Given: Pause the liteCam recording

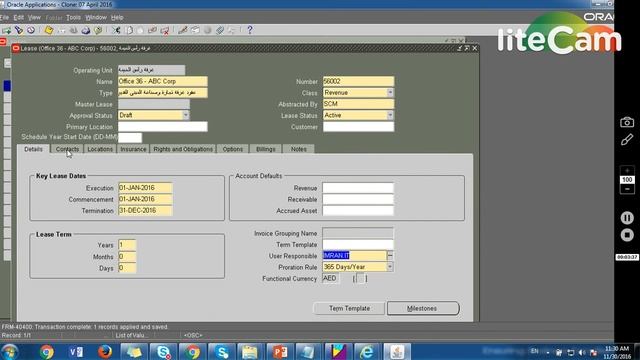Looking at the screenshot, I should pos(627,218).
